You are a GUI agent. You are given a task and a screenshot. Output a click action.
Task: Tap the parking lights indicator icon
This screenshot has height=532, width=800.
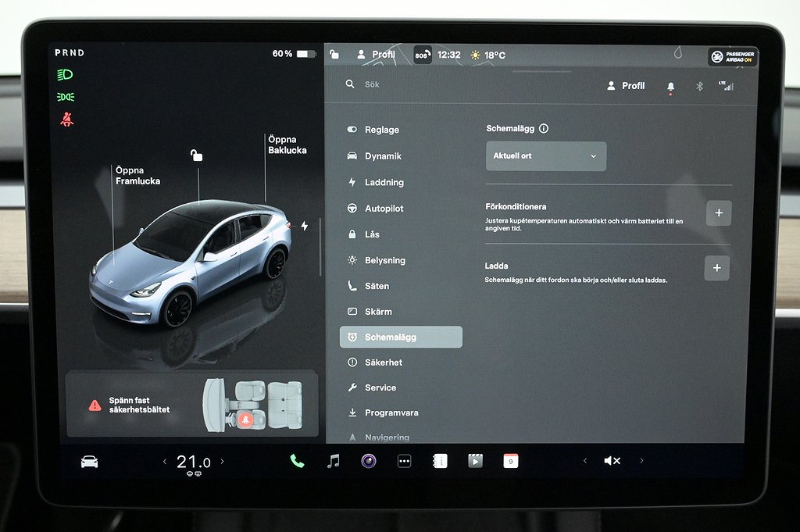click(x=66, y=97)
